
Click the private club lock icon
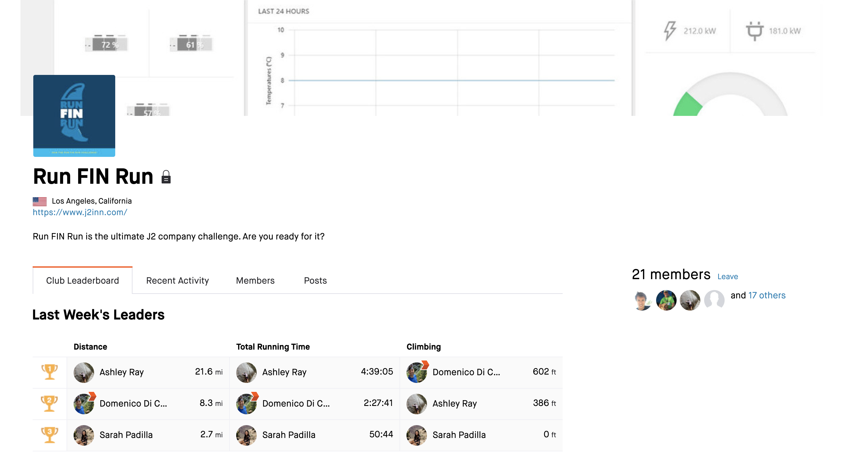166,177
